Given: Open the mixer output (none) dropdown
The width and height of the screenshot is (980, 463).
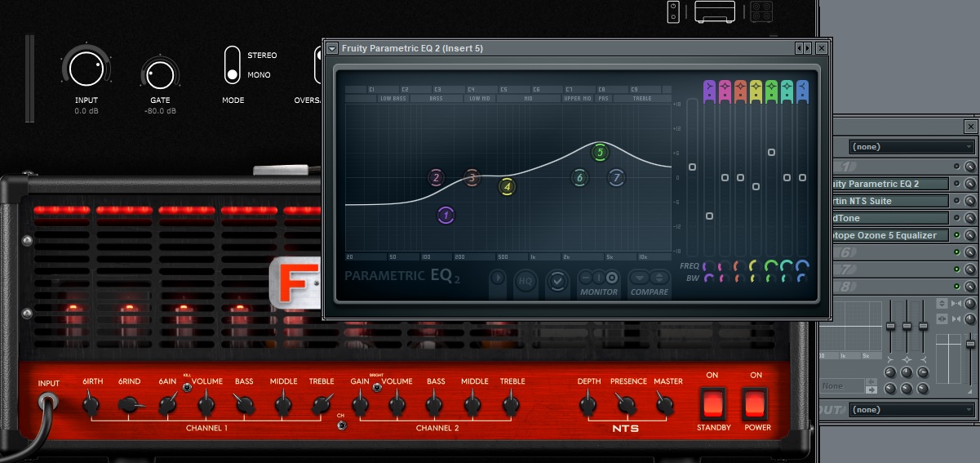Looking at the screenshot, I should click(x=912, y=409).
